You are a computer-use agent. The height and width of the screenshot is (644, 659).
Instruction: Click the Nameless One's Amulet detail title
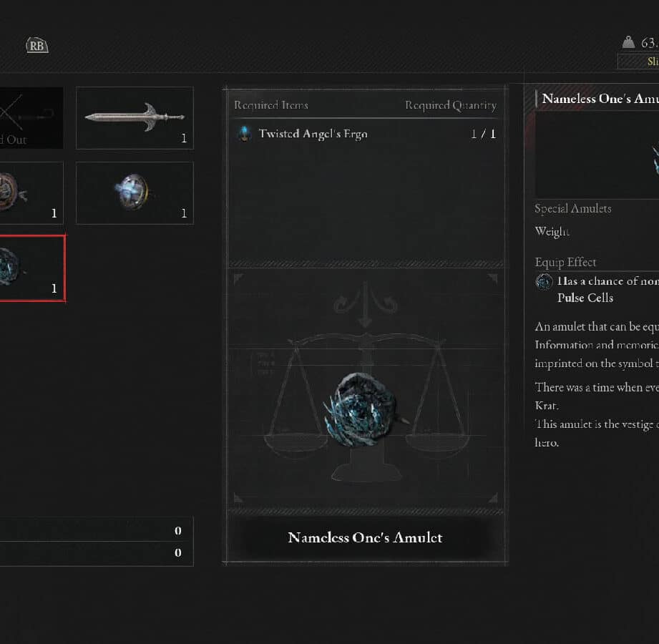pyautogui.click(x=600, y=98)
